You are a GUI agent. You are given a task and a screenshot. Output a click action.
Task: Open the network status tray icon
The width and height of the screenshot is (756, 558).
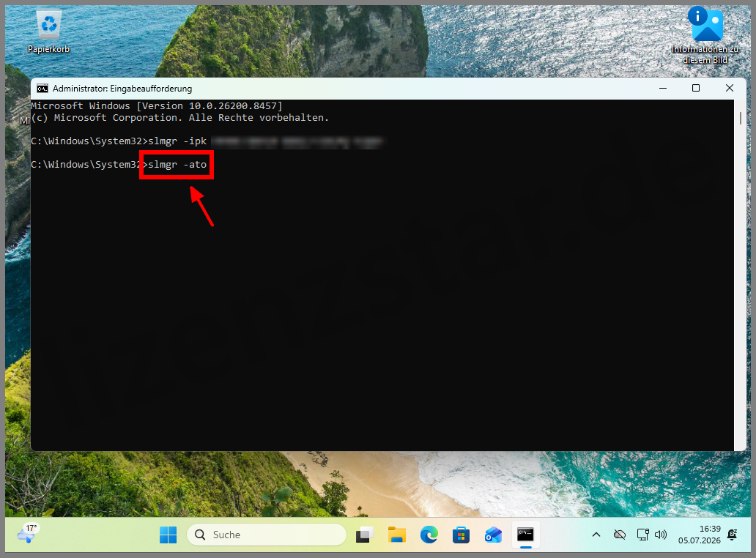pos(642,535)
